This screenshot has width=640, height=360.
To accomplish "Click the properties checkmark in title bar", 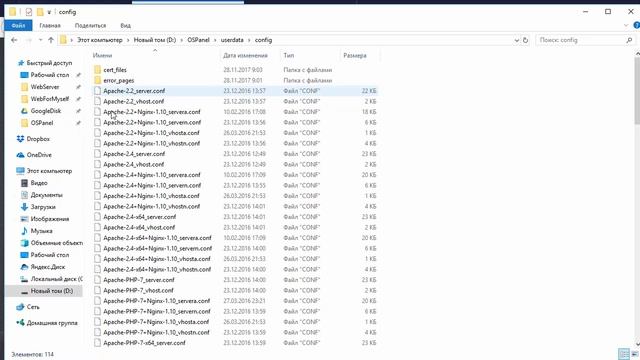I will click(x=29, y=12).
